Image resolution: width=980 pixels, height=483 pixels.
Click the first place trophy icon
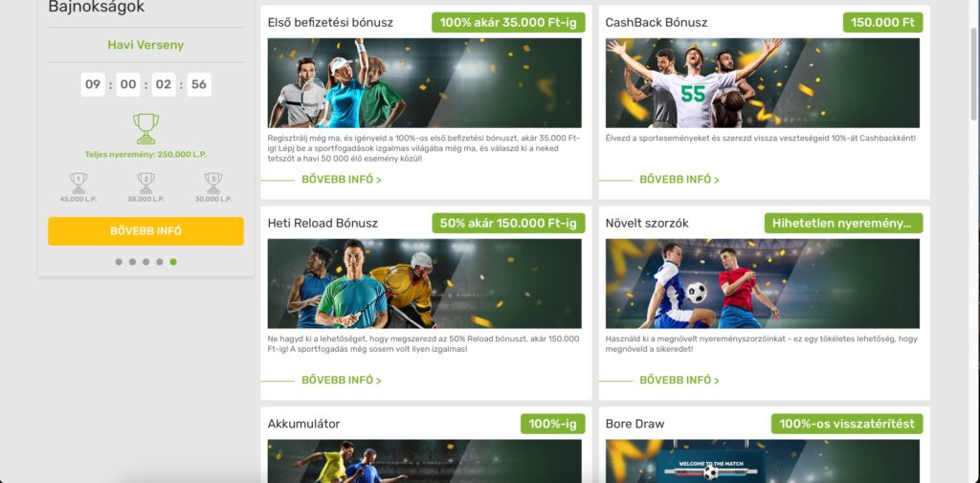click(78, 183)
